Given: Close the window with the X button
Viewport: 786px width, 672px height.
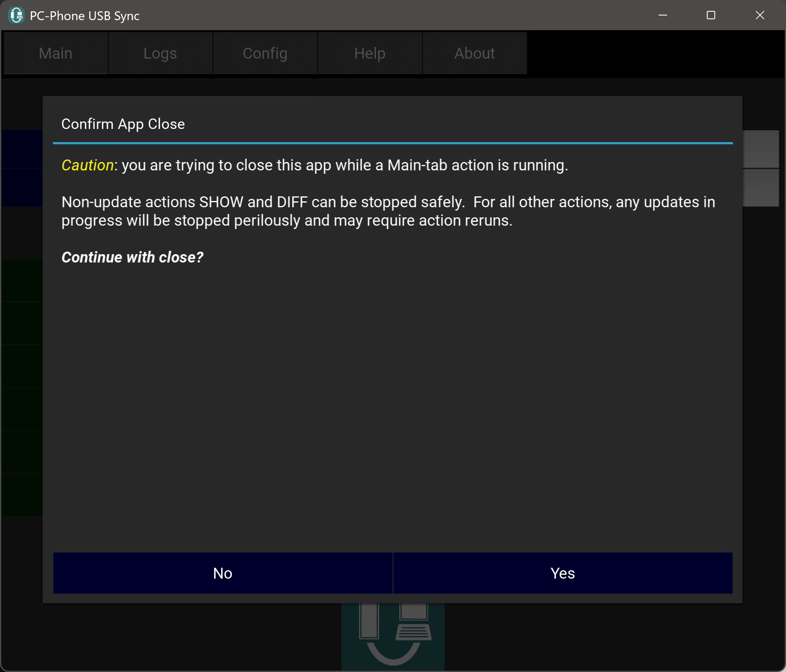Looking at the screenshot, I should 760,15.
